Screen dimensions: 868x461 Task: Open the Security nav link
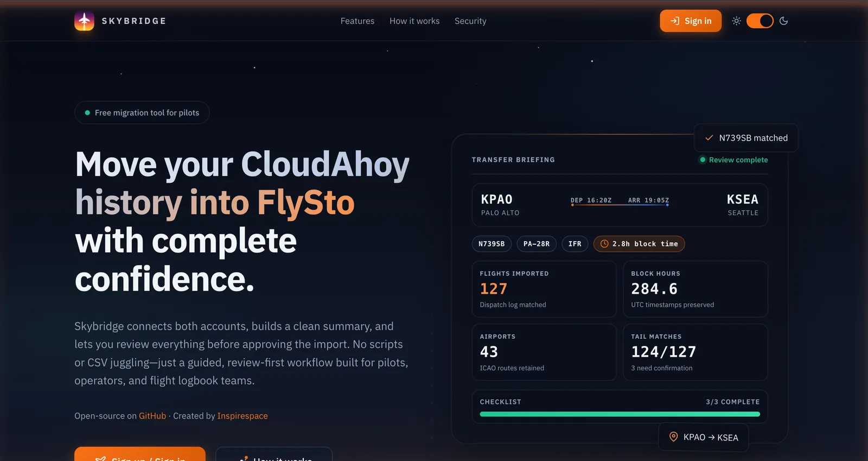coord(470,21)
